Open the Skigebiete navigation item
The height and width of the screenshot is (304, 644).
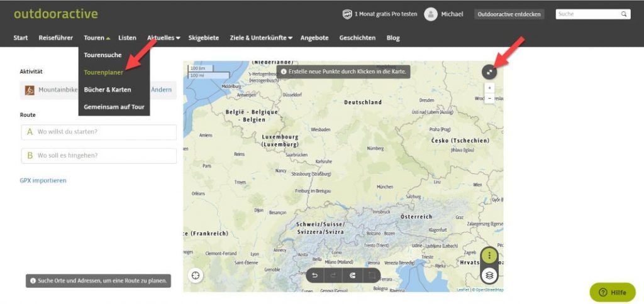(204, 38)
